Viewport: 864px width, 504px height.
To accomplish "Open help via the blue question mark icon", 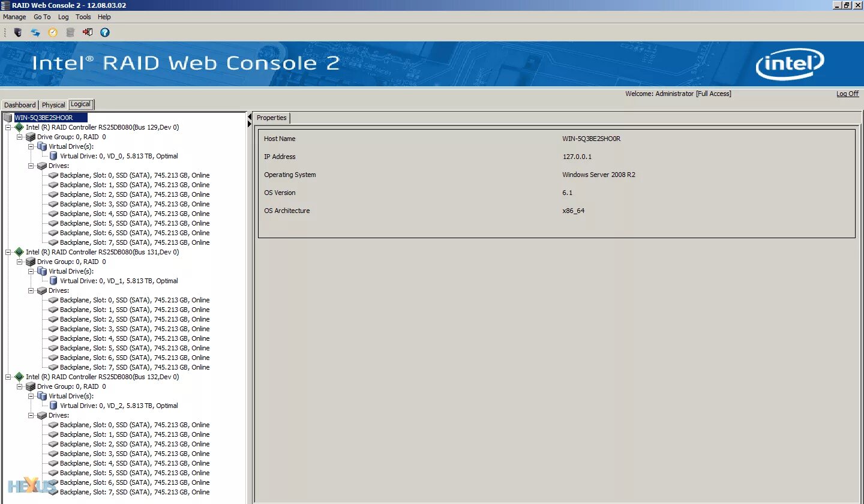I will coord(105,32).
